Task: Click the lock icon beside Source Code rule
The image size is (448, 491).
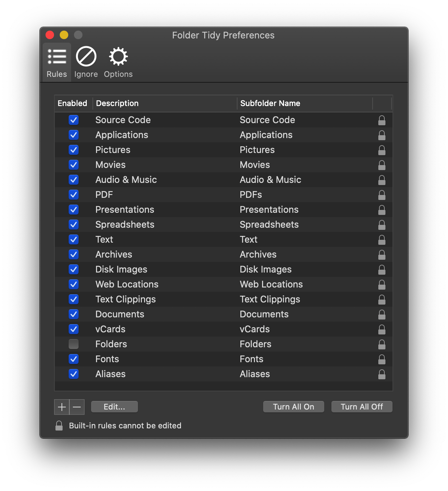Action: [x=382, y=120]
